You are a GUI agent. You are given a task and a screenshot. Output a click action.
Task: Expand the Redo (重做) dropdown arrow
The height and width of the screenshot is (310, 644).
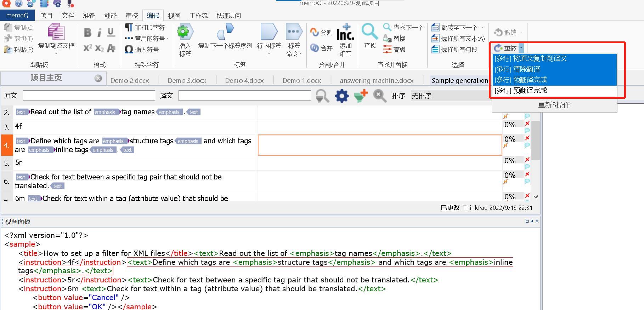pyautogui.click(x=521, y=48)
